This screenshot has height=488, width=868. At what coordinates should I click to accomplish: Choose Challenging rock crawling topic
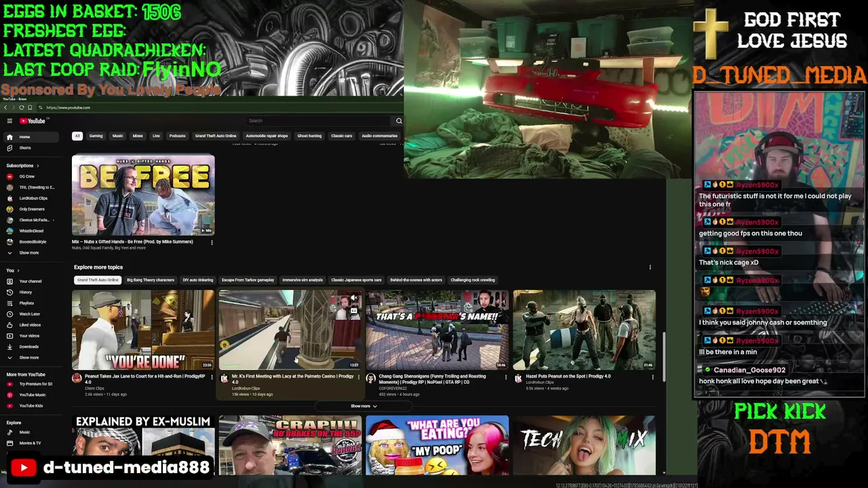point(473,280)
